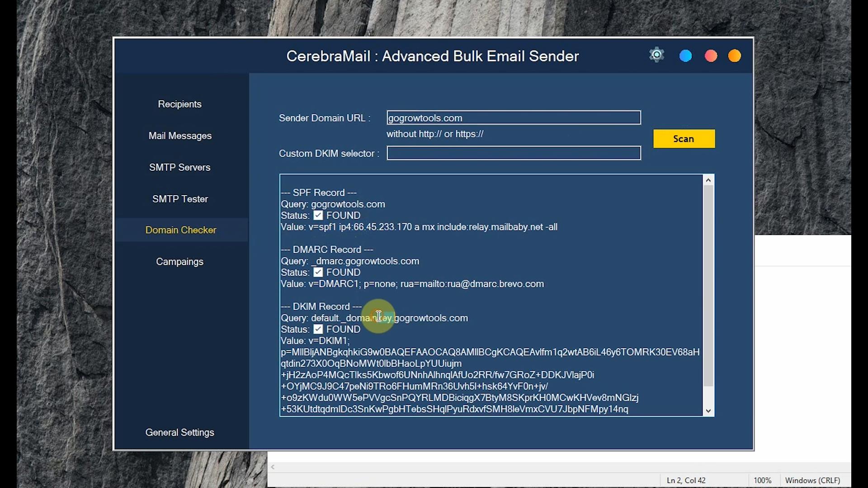Click left scroll arrow in Notepad
The image size is (868, 488).
(x=273, y=467)
